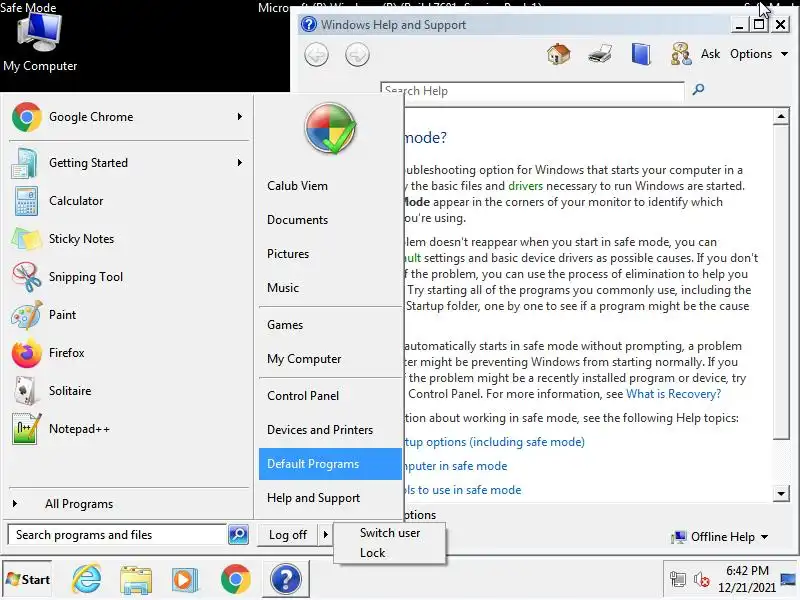Click the monitor icon right of the clock

click(788, 579)
